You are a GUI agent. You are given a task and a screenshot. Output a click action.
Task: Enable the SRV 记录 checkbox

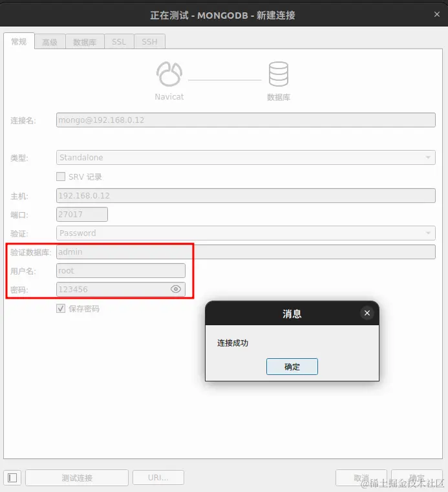[61, 176]
